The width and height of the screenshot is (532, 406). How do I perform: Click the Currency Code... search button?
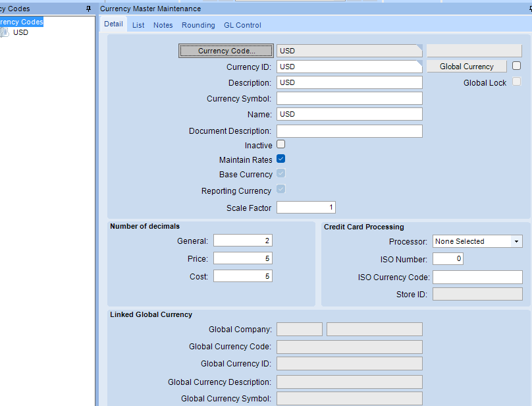pos(226,51)
